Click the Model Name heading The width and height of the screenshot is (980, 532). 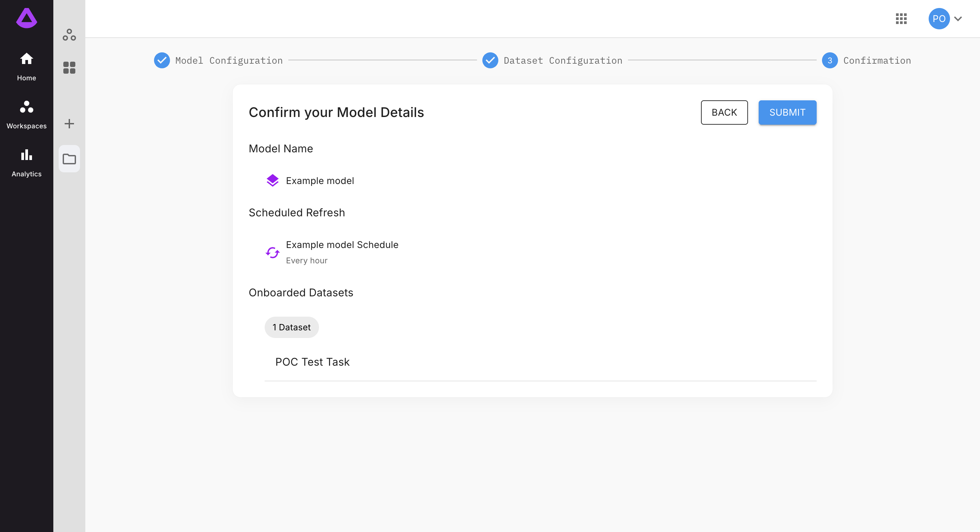pyautogui.click(x=281, y=149)
